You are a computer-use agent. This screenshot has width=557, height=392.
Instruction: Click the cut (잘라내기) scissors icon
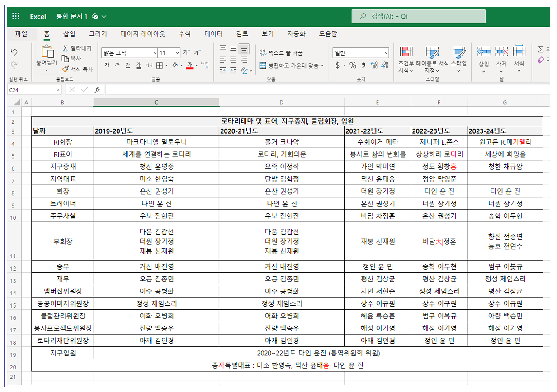click(x=65, y=48)
